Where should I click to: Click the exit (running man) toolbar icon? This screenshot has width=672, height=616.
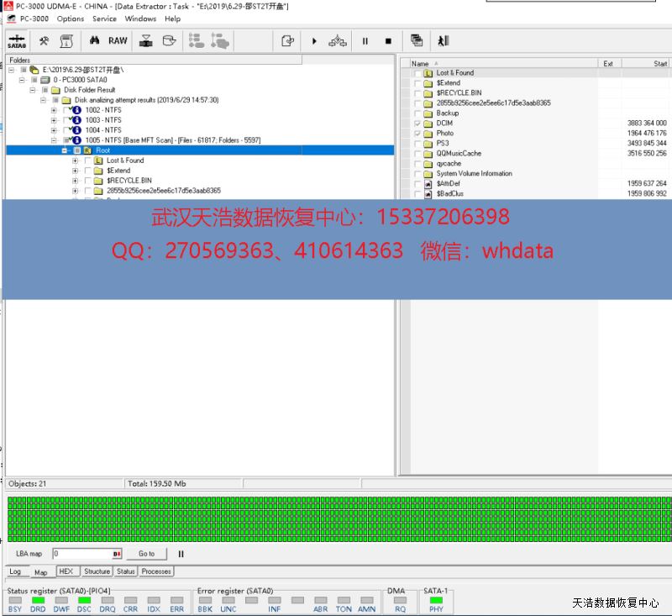click(x=443, y=40)
